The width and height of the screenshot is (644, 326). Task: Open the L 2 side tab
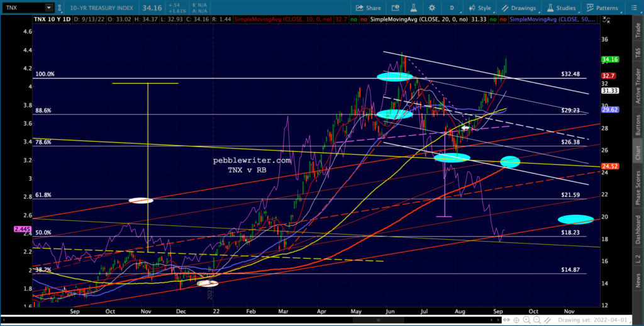(x=638, y=258)
